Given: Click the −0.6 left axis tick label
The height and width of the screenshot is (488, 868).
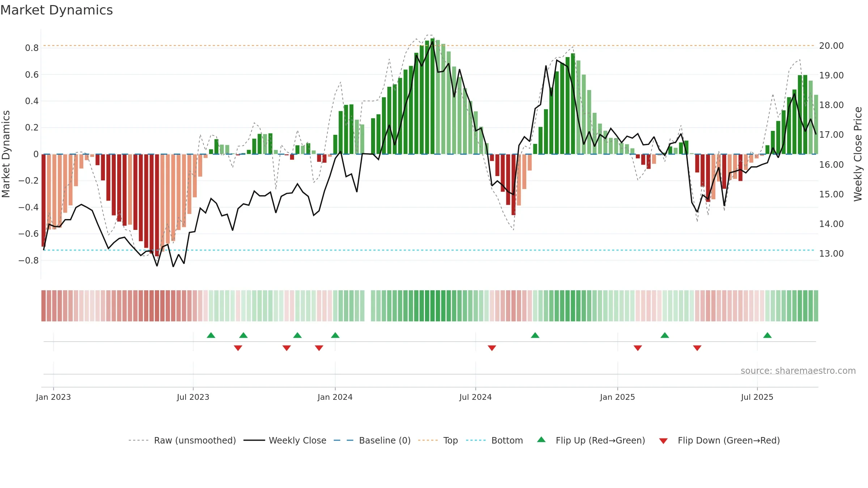Looking at the screenshot, I should 29,234.
